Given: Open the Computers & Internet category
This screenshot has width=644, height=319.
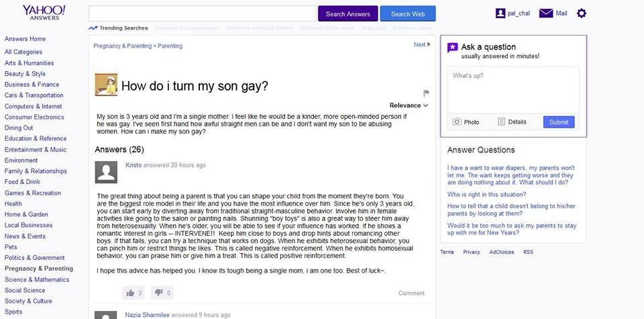Looking at the screenshot, I should tap(33, 106).
